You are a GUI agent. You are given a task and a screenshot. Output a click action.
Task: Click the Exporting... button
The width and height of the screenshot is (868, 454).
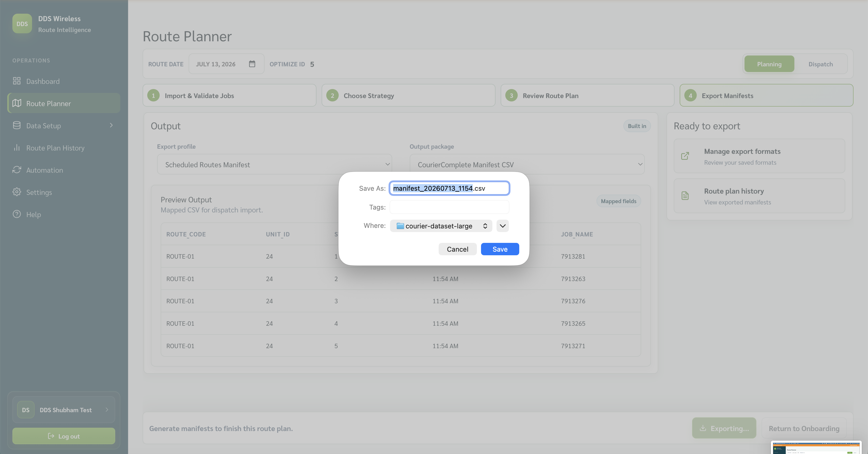[x=724, y=428]
